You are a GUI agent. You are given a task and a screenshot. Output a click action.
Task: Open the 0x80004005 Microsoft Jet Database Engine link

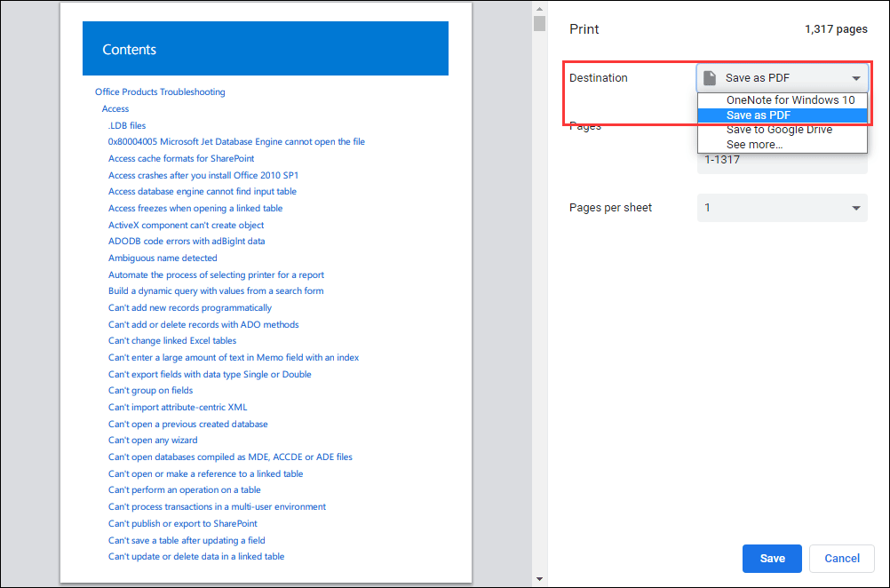pyautogui.click(x=236, y=142)
